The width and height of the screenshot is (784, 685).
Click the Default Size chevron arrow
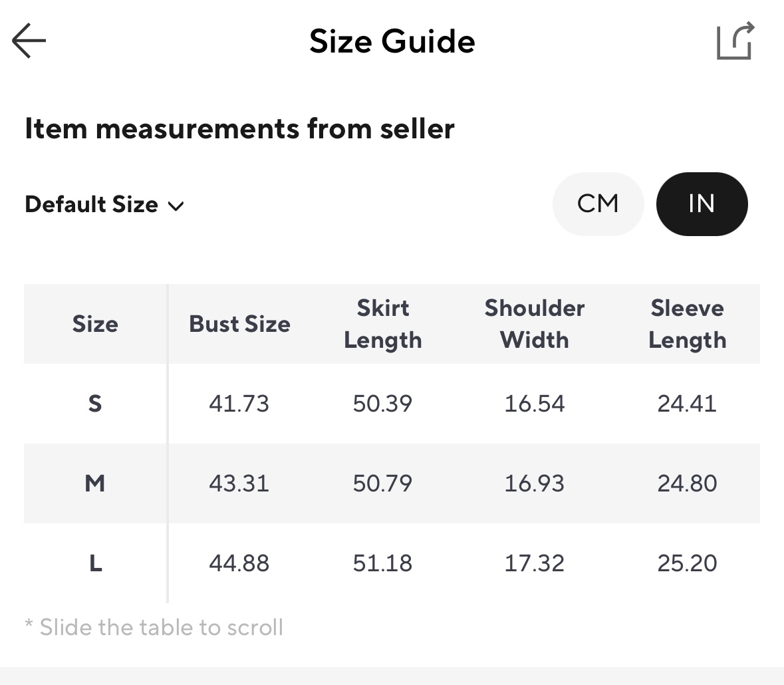coord(176,205)
